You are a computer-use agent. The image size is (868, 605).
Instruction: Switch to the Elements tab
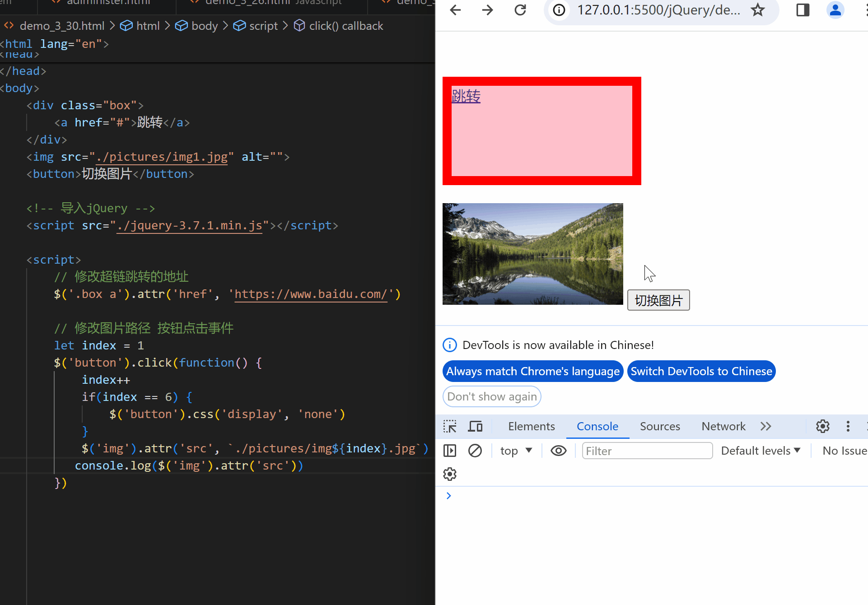point(531,426)
